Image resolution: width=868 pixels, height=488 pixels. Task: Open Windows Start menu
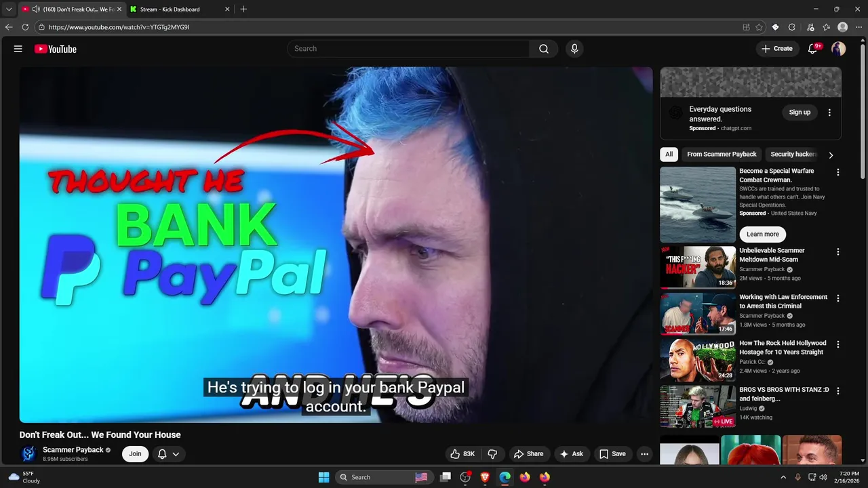(323, 477)
